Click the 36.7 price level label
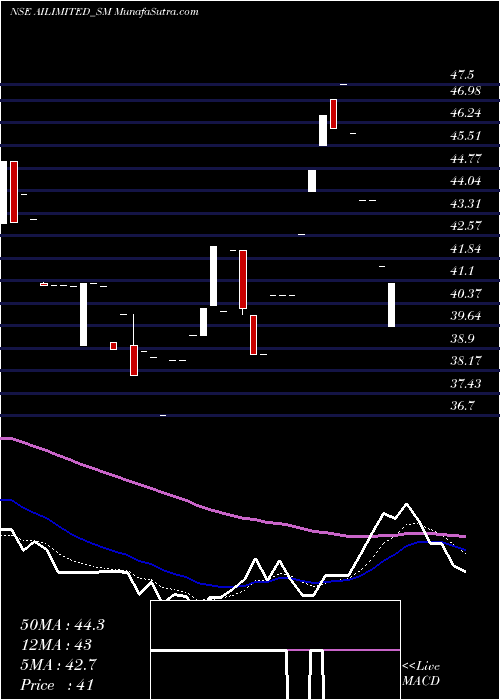The height and width of the screenshot is (700, 500). [462, 406]
